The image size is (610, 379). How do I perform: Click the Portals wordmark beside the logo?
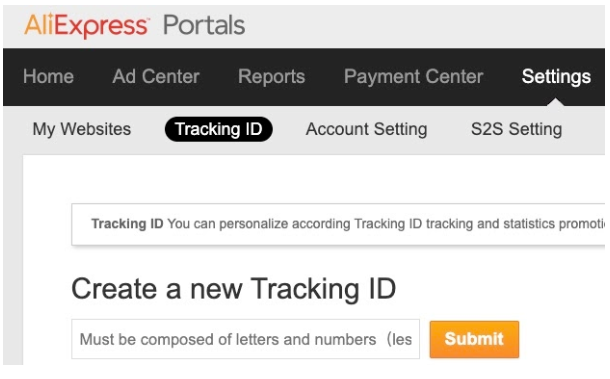[204, 25]
